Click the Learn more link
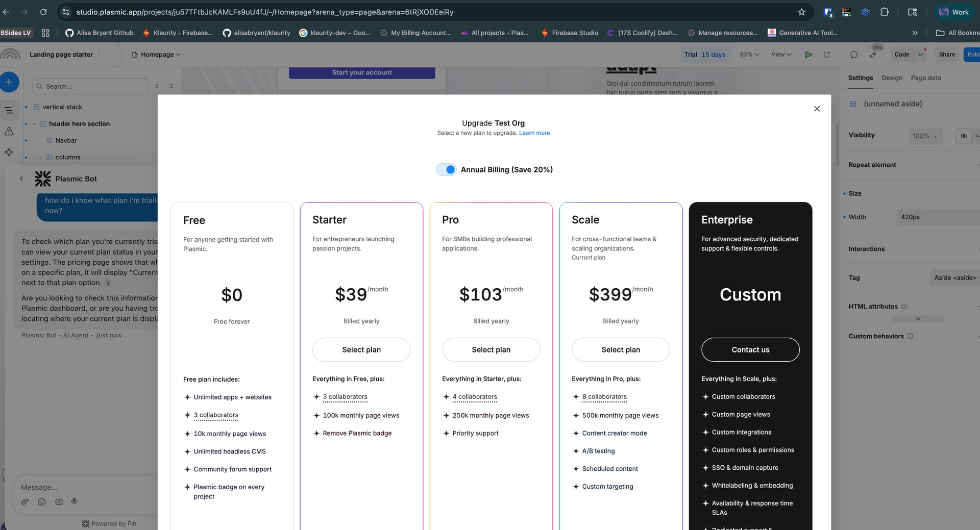This screenshot has height=530, width=980. click(x=535, y=133)
